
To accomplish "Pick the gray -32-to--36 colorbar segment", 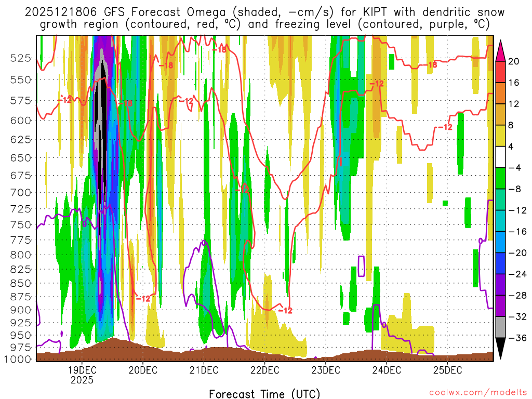I will coord(500,327).
